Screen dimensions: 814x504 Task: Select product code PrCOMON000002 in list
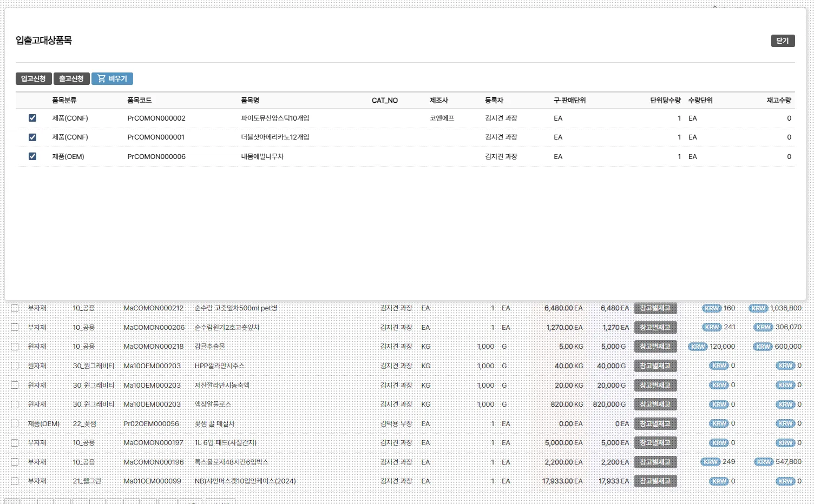tap(156, 118)
